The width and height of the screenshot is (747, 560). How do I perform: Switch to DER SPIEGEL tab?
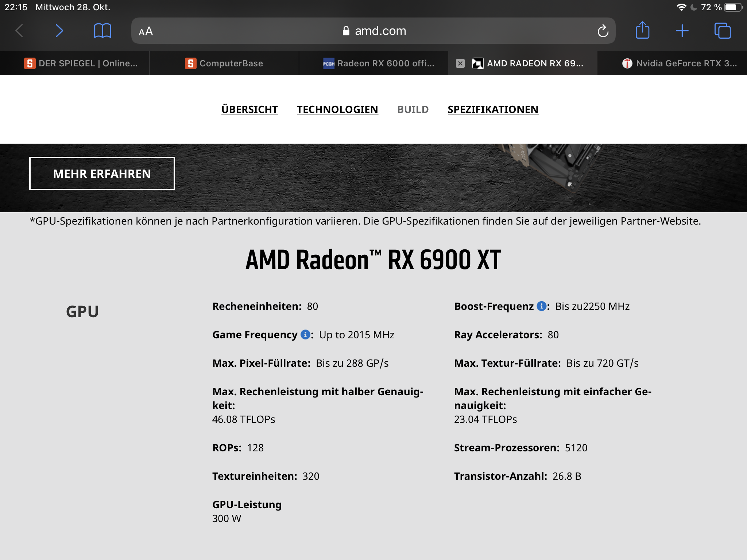pyautogui.click(x=81, y=63)
